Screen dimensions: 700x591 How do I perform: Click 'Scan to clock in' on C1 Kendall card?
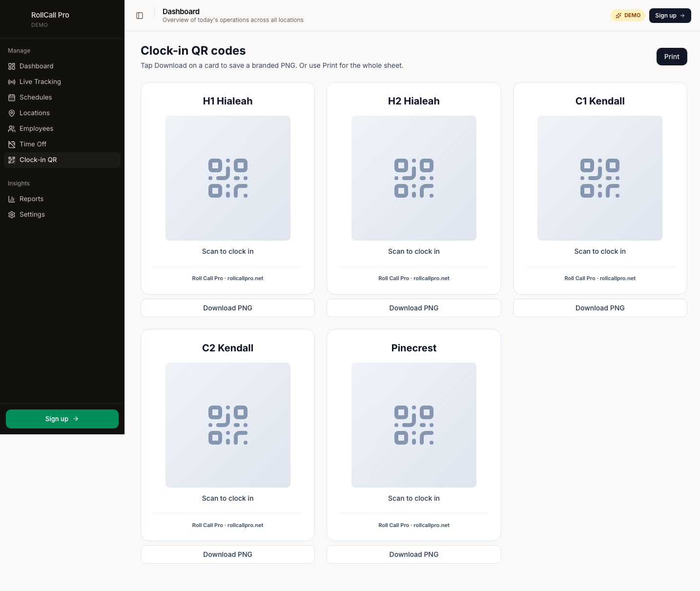600,251
